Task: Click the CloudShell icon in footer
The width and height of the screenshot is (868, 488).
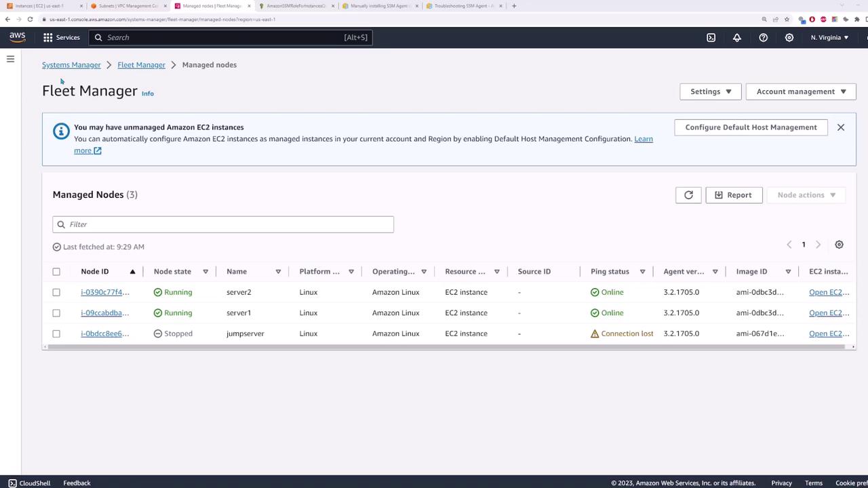Action: [12, 483]
